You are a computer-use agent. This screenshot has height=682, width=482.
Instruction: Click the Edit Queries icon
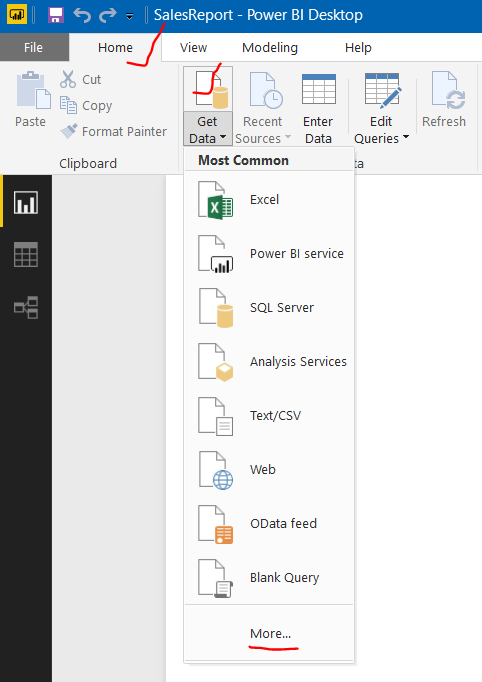click(383, 90)
